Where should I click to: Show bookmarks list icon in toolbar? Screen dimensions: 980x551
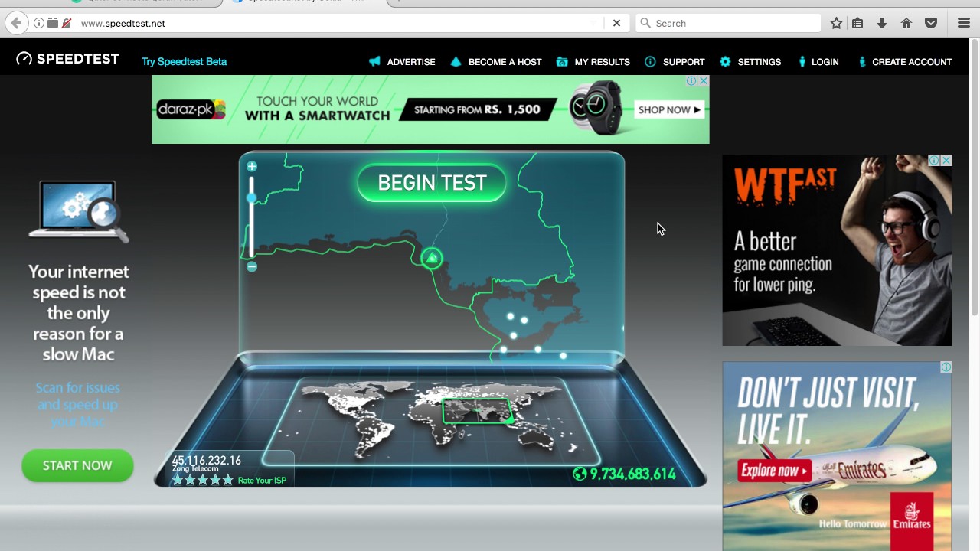point(857,23)
